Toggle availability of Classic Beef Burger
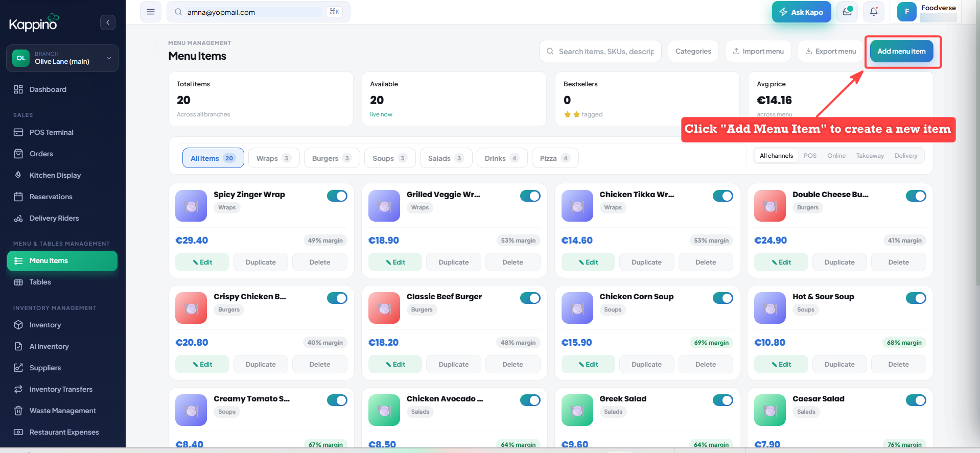This screenshot has width=980, height=453. point(530,298)
